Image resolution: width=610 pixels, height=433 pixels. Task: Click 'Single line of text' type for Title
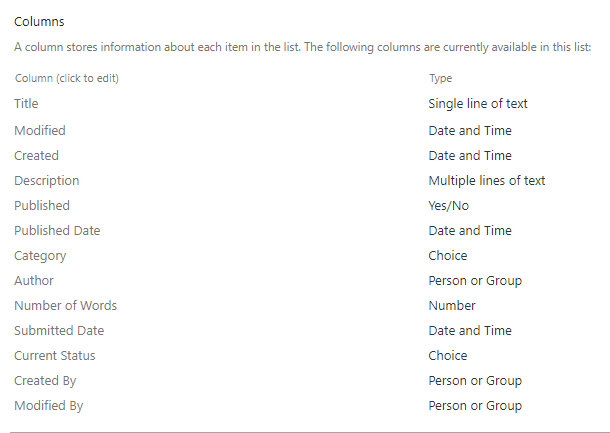478,104
